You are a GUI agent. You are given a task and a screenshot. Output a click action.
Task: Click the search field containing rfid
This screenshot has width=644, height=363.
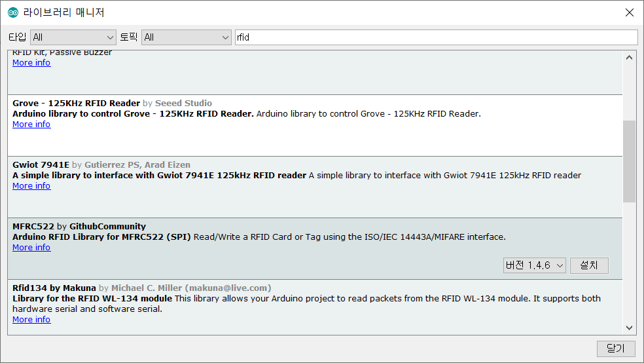[436, 37]
